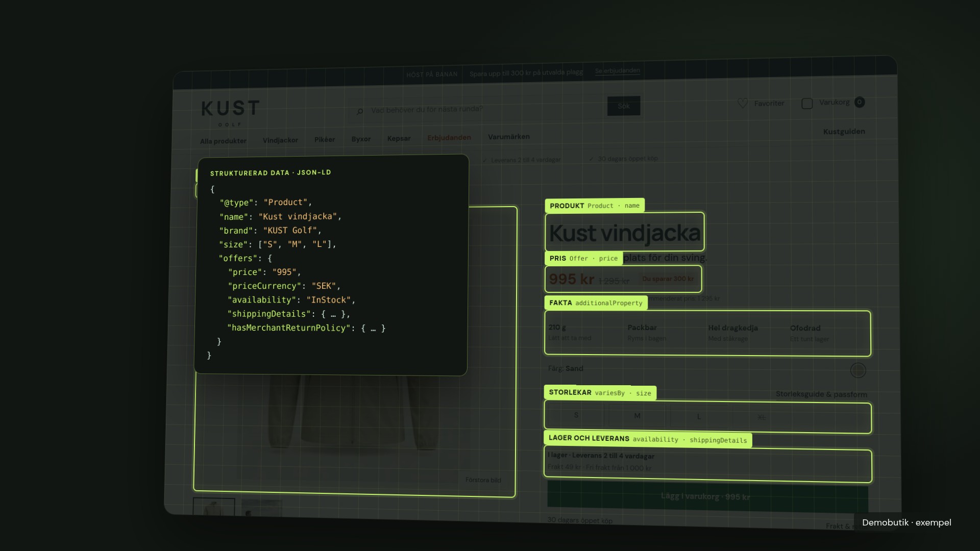The image size is (980, 551).
Task: Open the Byxor category
Action: [361, 139]
